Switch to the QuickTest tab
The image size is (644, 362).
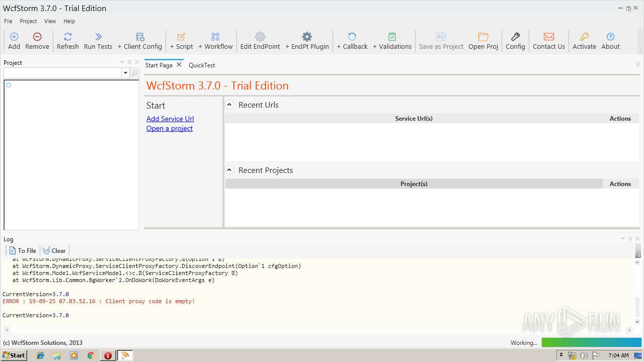pyautogui.click(x=202, y=65)
